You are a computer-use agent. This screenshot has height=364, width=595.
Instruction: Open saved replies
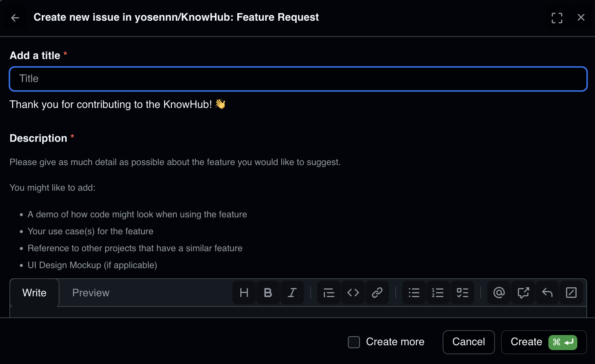[547, 293]
